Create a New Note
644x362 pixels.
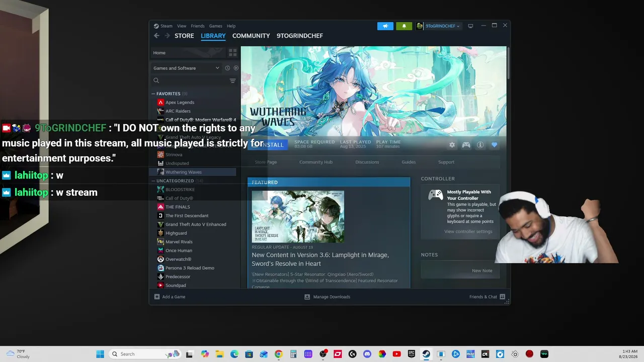pos(482,270)
